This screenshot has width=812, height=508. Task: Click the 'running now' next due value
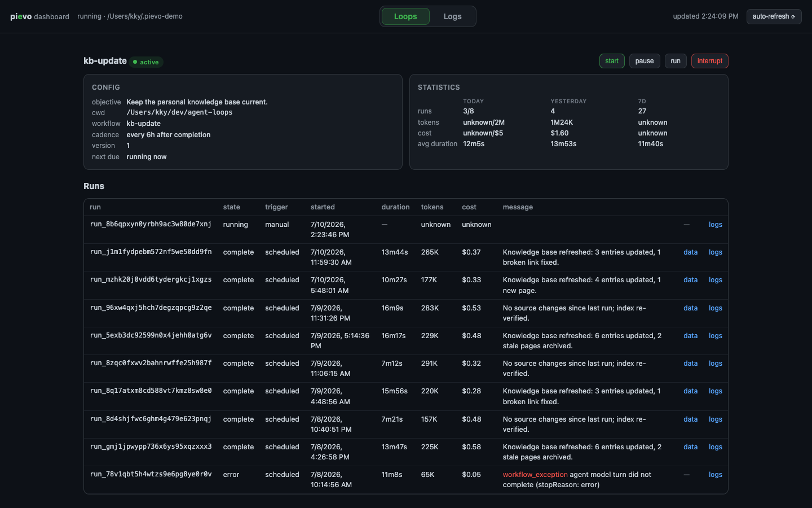147,157
